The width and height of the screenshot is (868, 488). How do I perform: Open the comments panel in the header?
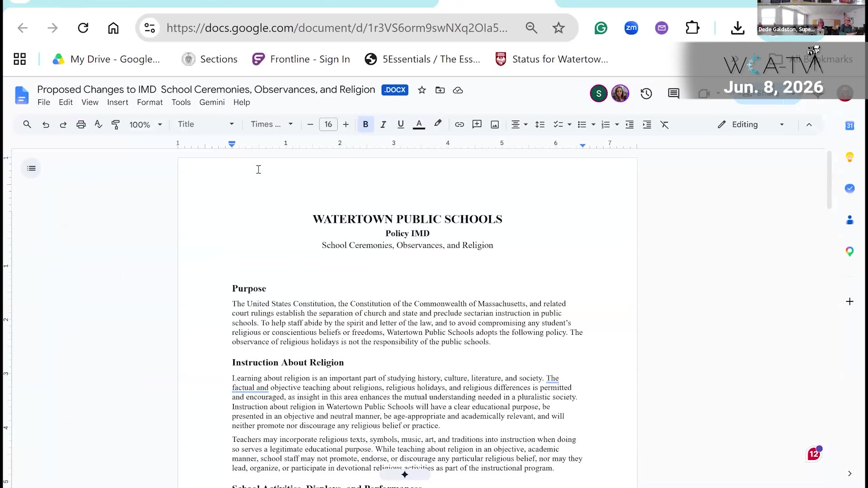coord(674,94)
